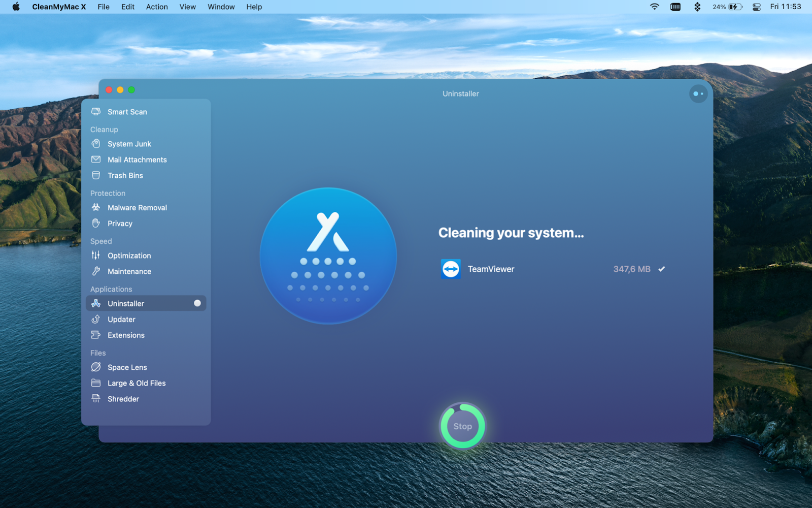Click the Files section header
Image resolution: width=812 pixels, height=508 pixels.
(98, 353)
